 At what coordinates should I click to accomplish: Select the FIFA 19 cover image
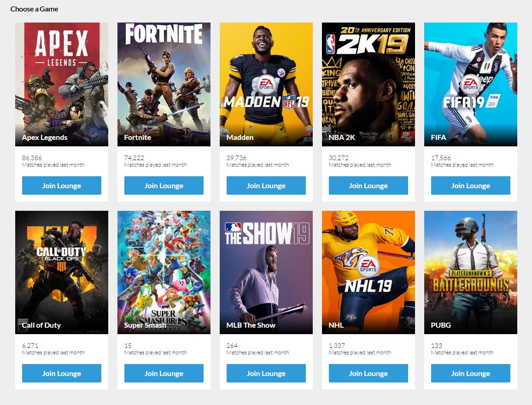click(x=471, y=84)
